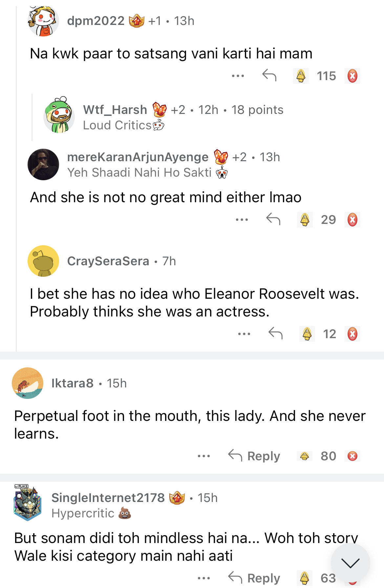Reply to SingleInternet2178's comment

click(254, 578)
